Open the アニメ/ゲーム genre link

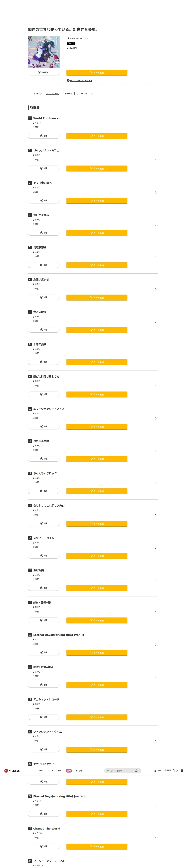coord(52,94)
